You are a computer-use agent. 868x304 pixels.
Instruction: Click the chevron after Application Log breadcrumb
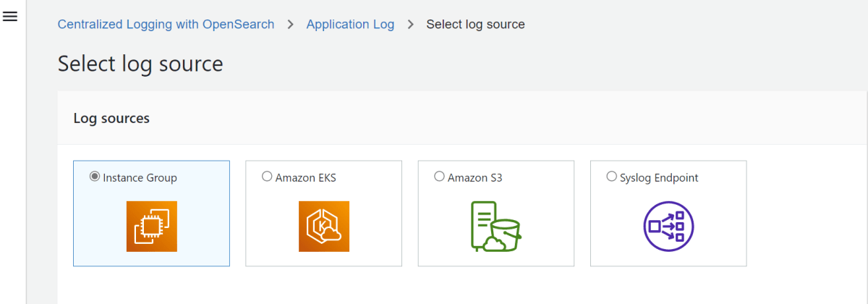(x=411, y=25)
